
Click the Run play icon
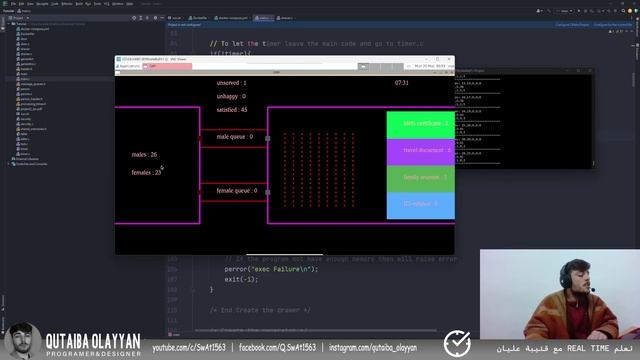pos(579,11)
